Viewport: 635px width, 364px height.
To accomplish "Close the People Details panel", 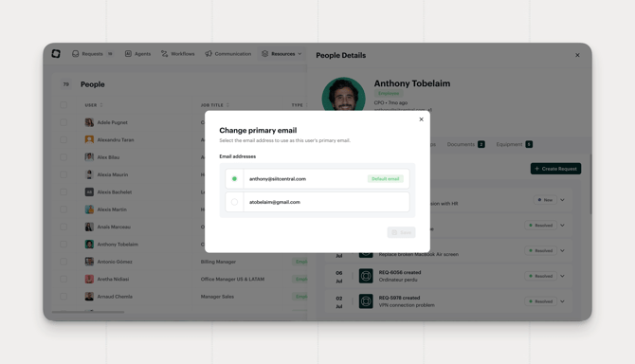I will click(577, 55).
